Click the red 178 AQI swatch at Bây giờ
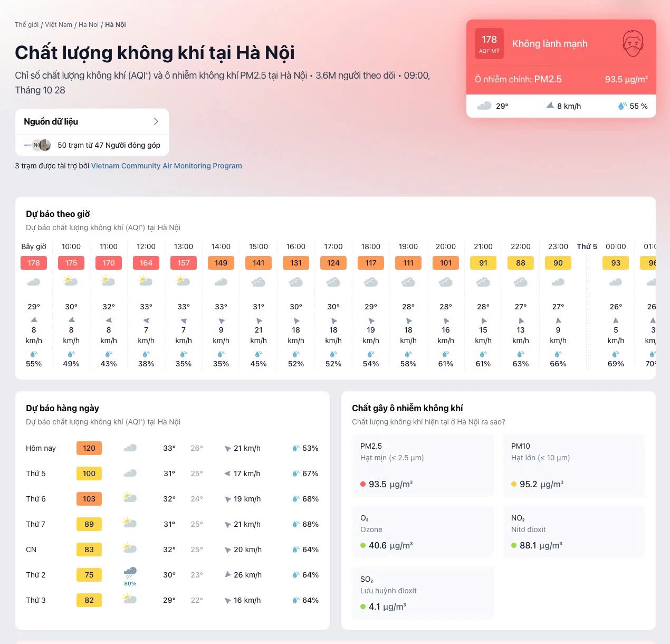 [34, 263]
